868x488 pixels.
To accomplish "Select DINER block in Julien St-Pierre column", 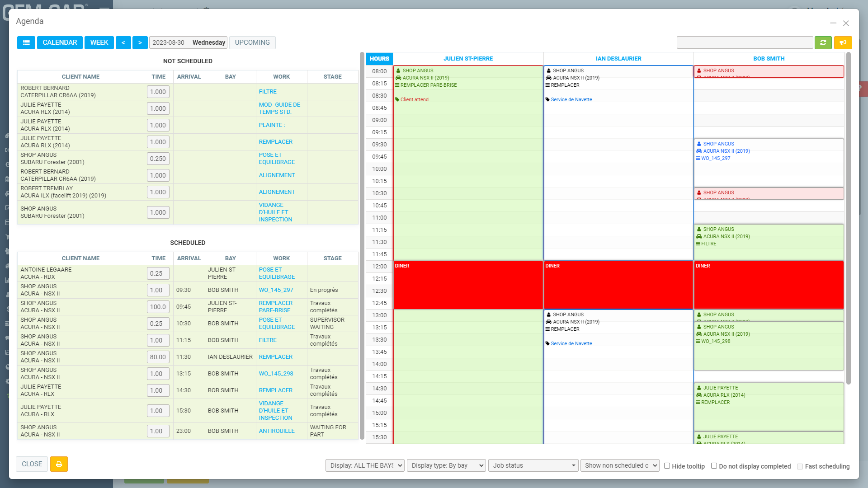I will click(x=468, y=285).
